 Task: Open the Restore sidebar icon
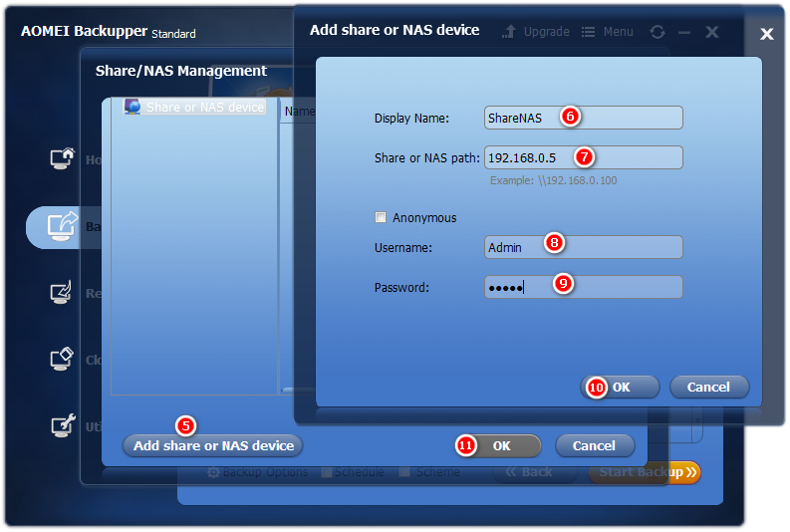pyautogui.click(x=62, y=293)
